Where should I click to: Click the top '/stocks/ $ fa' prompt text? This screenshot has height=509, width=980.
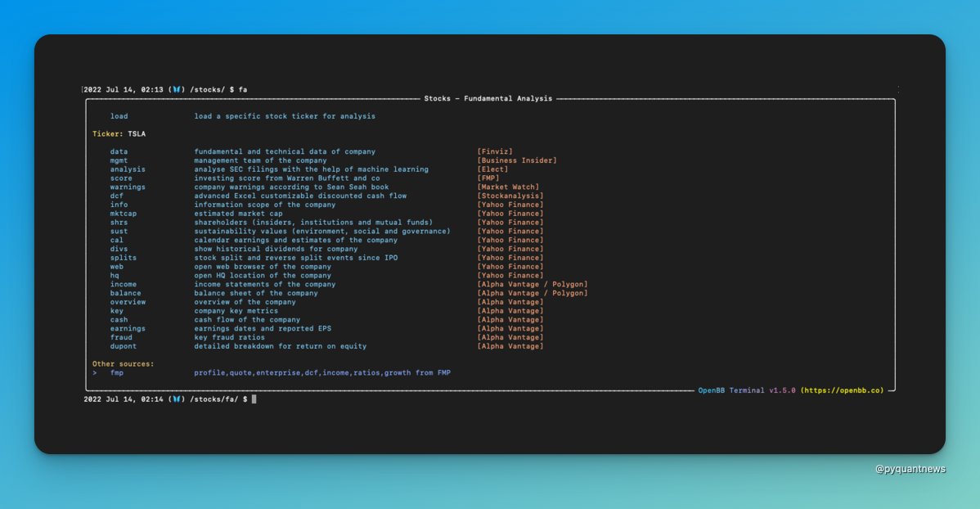pos(218,89)
